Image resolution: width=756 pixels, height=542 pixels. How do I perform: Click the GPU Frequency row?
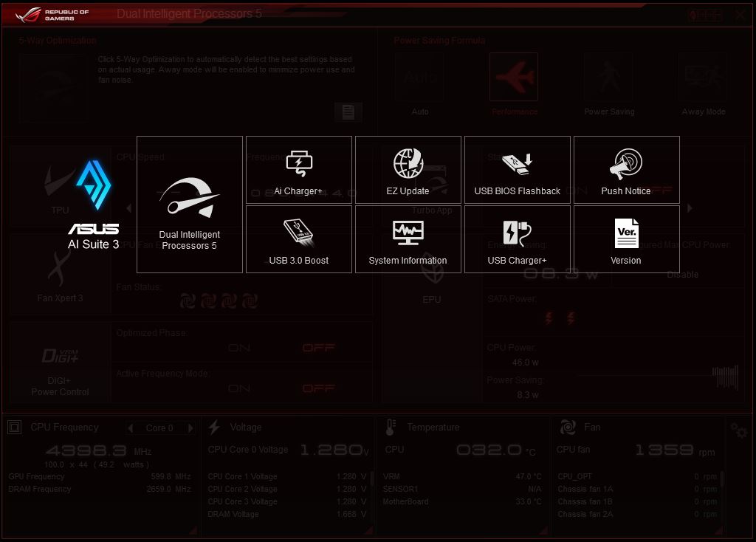point(100,476)
